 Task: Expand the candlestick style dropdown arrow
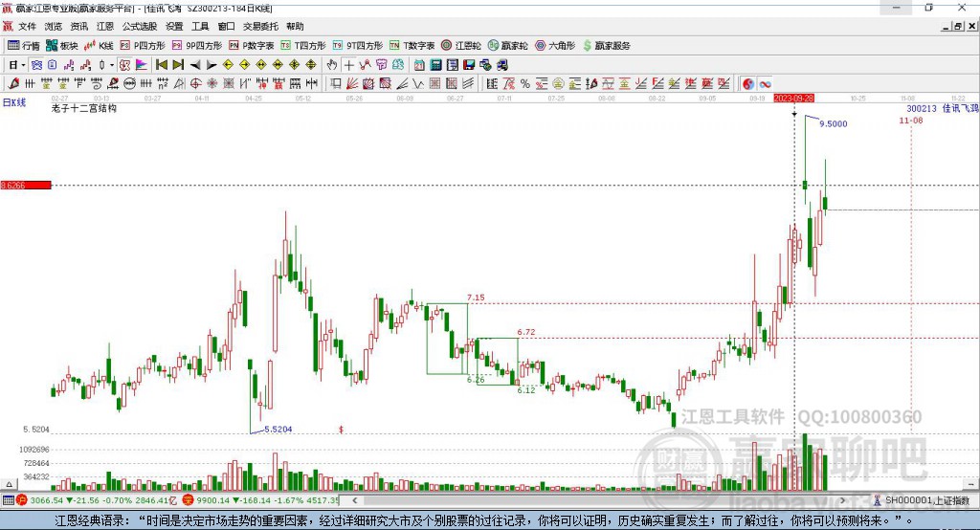(x=112, y=65)
